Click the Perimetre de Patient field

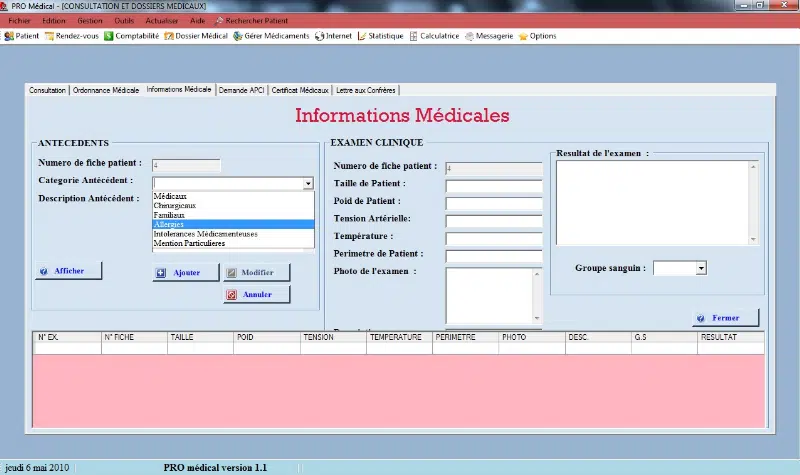(x=494, y=256)
